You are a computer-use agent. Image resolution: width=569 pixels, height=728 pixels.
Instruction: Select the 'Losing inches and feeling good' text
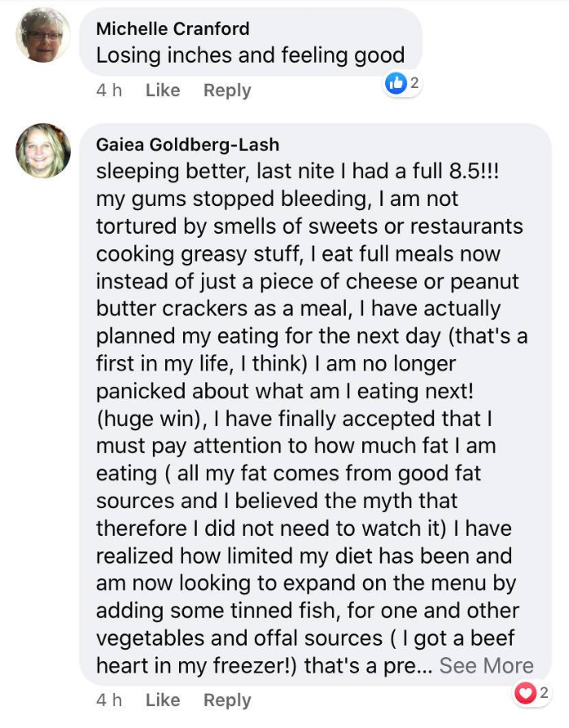coord(250,55)
